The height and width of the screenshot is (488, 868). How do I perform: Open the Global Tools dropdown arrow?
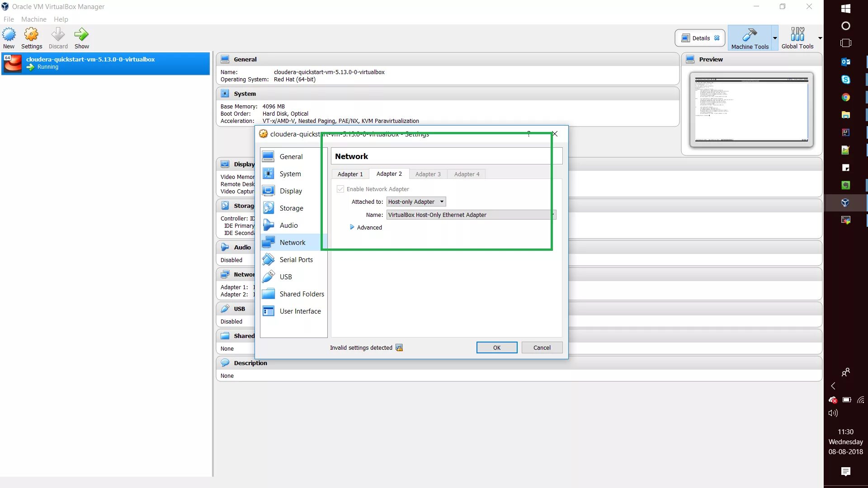(820, 38)
